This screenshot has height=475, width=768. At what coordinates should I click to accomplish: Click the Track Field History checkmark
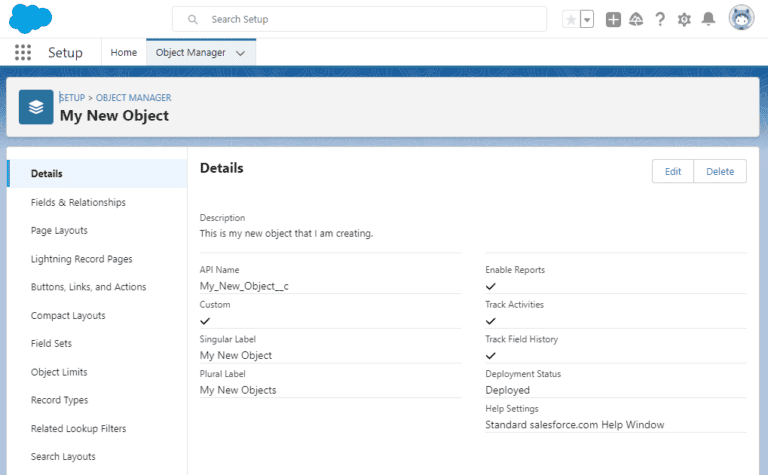(491, 356)
